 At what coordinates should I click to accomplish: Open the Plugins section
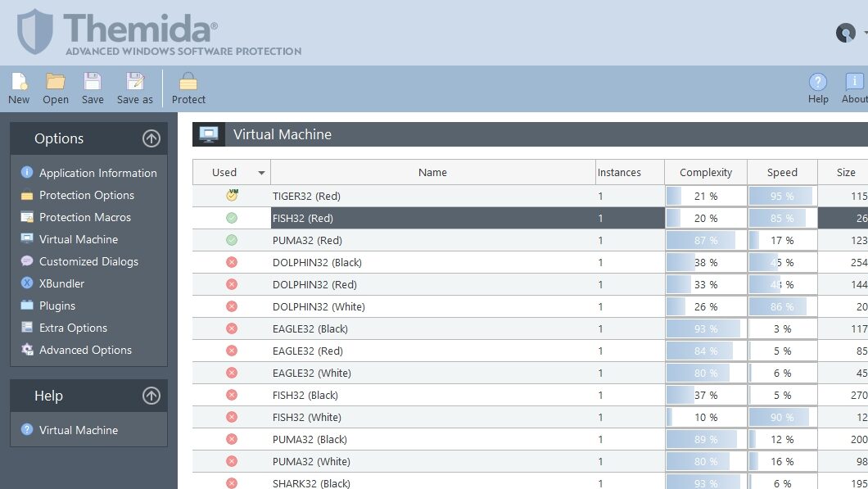coord(56,306)
